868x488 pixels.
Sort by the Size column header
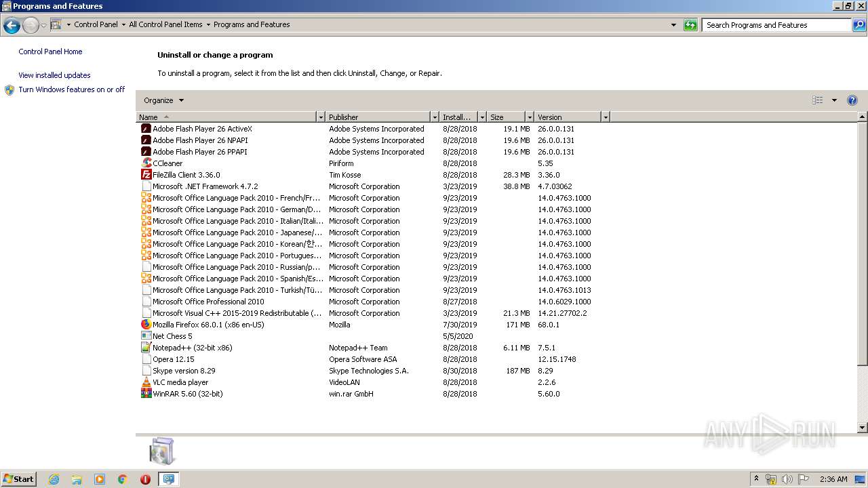point(506,117)
